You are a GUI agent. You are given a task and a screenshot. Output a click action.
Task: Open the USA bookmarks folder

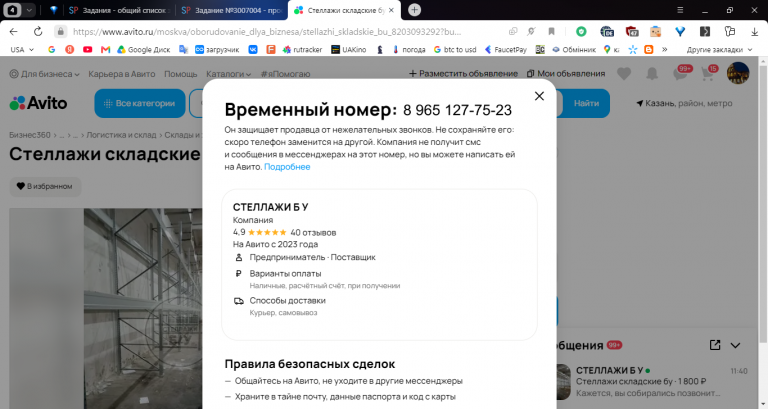point(22,49)
